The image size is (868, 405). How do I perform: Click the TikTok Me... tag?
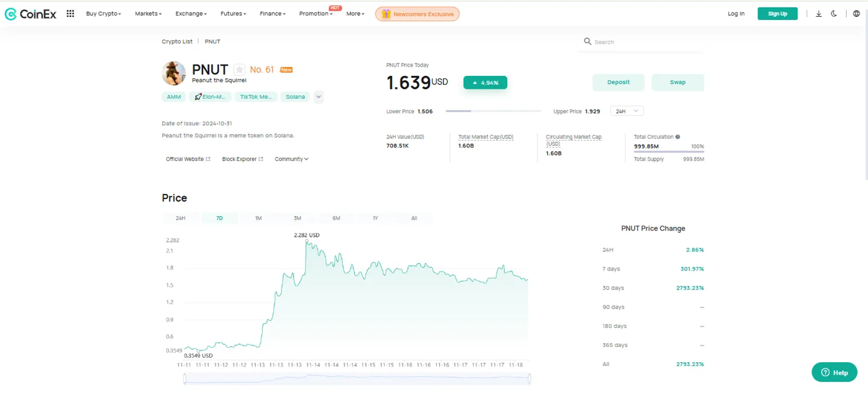pyautogui.click(x=256, y=97)
